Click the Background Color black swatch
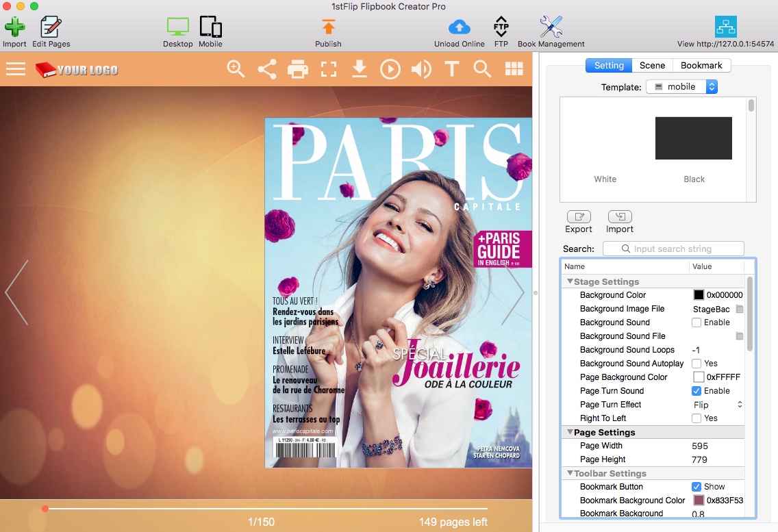The width and height of the screenshot is (778, 532). (x=699, y=295)
